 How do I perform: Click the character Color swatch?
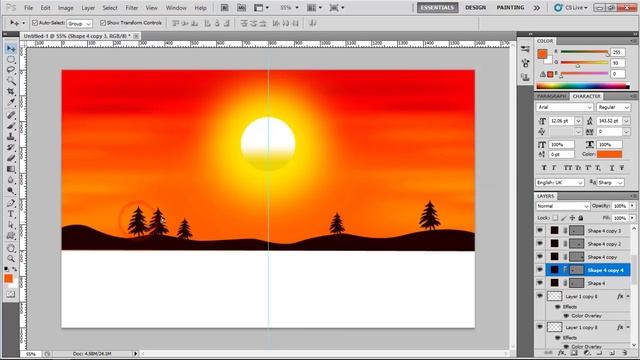(609, 154)
